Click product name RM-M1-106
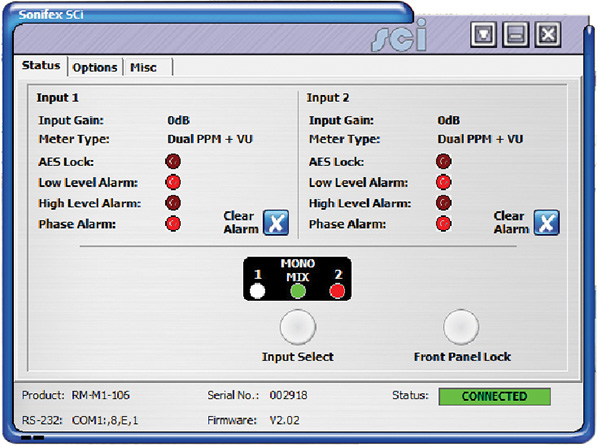Viewport: 598px width, 447px height. (101, 395)
